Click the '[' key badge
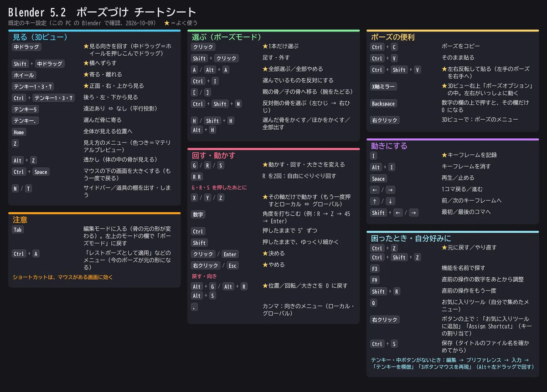Image resolution: width=547 pixels, height=392 pixels. 195,92
